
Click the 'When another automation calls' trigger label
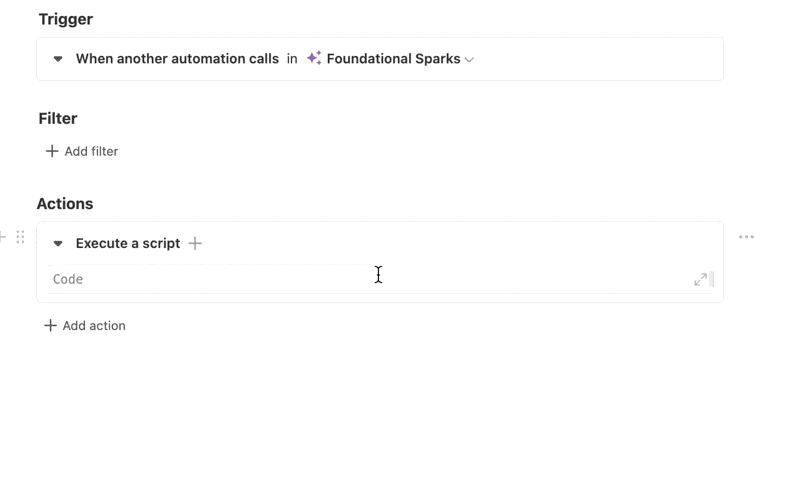click(x=177, y=59)
